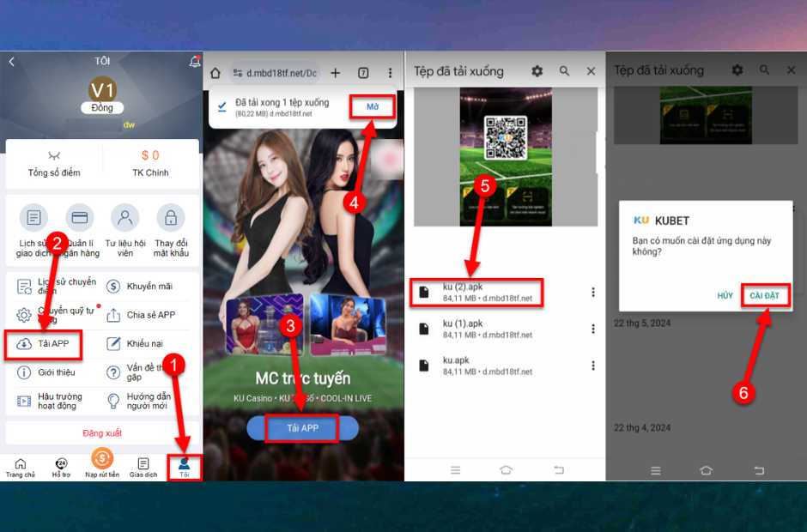Image resolution: width=807 pixels, height=532 pixels.
Task: Tap settings gear on dimmed downloads screen
Action: 737,70
